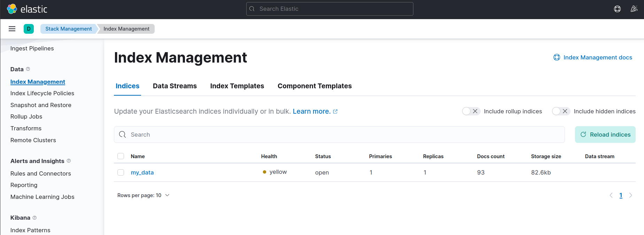This screenshot has height=235, width=644.
Task: Click Reload indices button
Action: click(605, 135)
